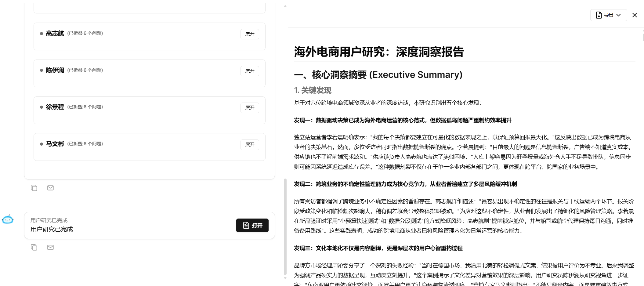Click the chat panel scrollbar thumb
The height and width of the screenshot is (286, 644).
coord(285,226)
